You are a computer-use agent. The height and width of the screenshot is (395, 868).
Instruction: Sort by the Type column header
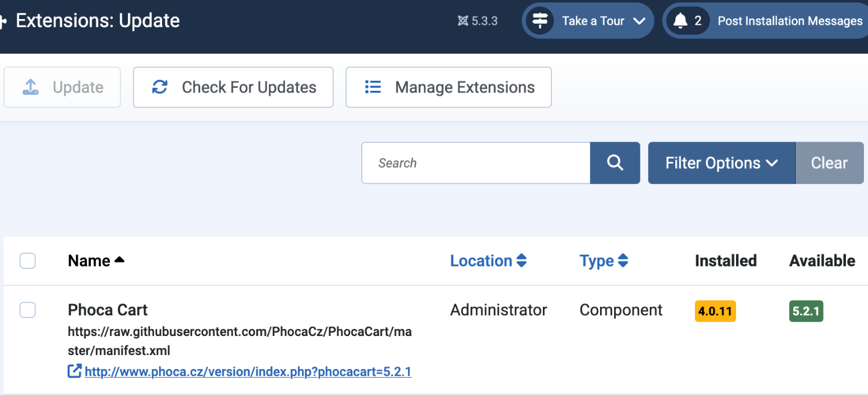pyautogui.click(x=604, y=261)
